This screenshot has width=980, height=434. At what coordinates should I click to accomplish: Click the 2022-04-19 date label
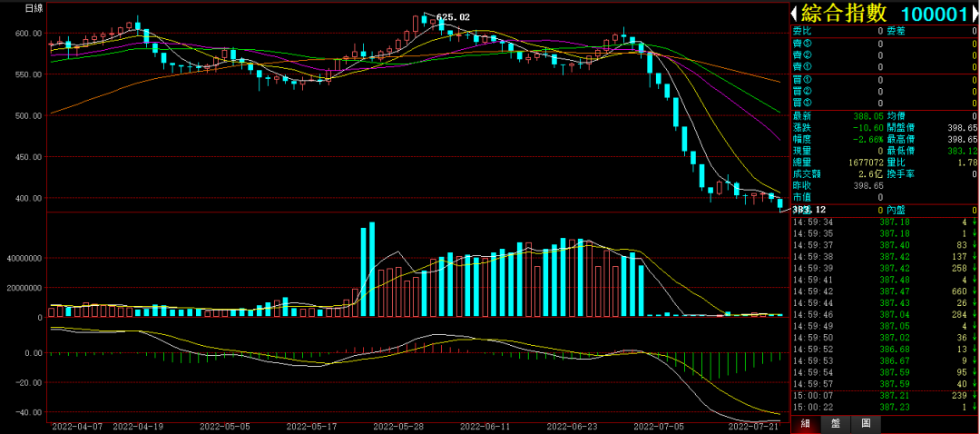pyautogui.click(x=136, y=427)
